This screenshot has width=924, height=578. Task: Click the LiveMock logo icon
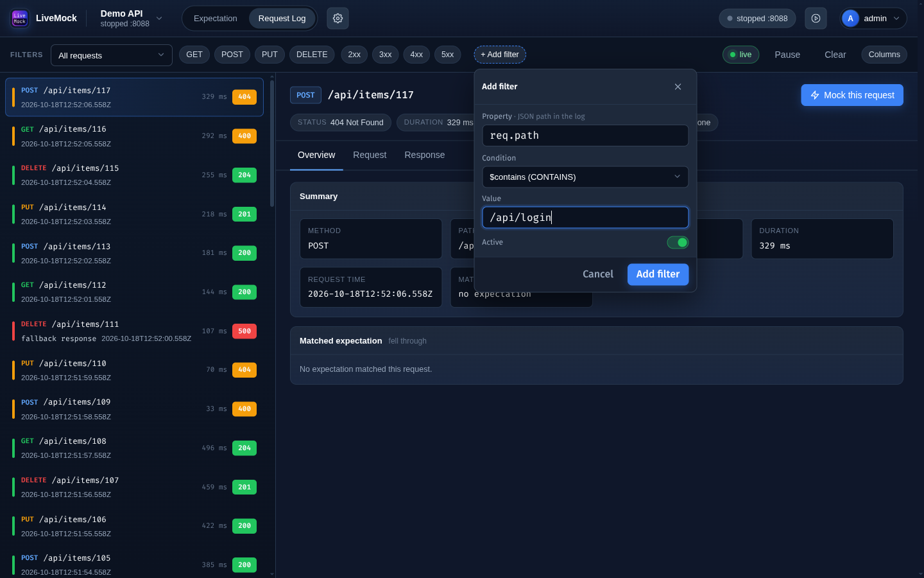20,18
